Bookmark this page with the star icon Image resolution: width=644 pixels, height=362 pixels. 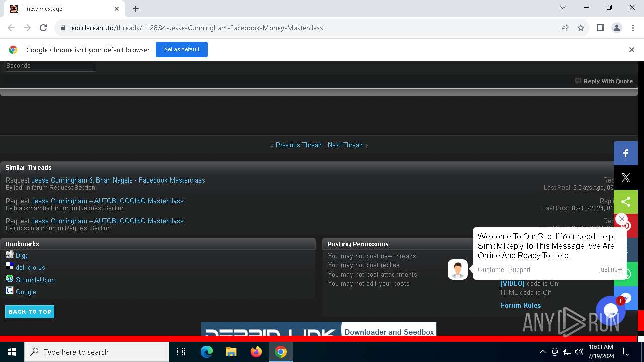[581, 28]
